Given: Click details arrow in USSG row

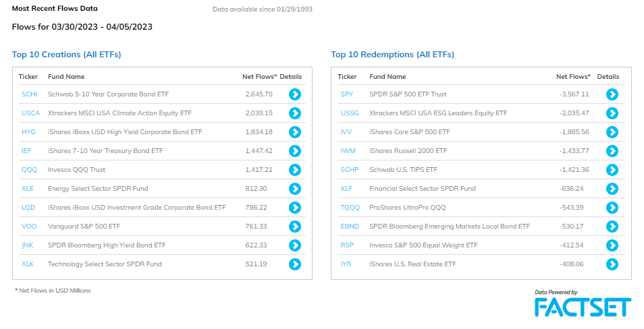Looking at the screenshot, I should pyautogui.click(x=612, y=113).
